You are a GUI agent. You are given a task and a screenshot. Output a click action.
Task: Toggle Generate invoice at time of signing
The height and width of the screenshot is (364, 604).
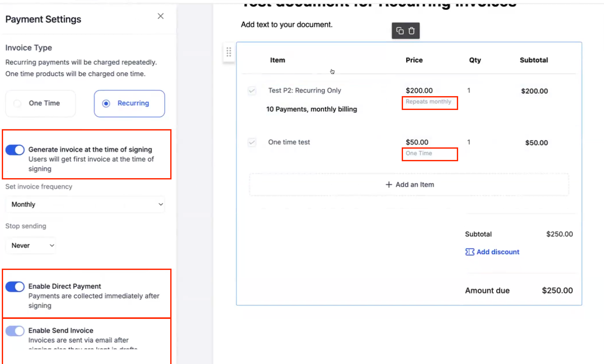[15, 150]
